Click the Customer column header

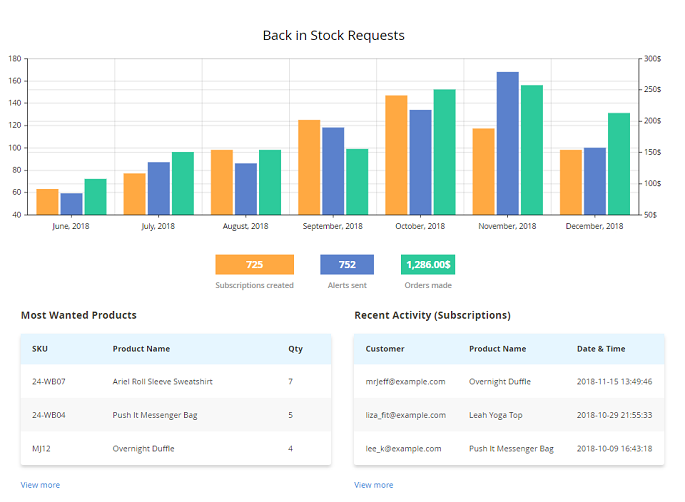(385, 349)
